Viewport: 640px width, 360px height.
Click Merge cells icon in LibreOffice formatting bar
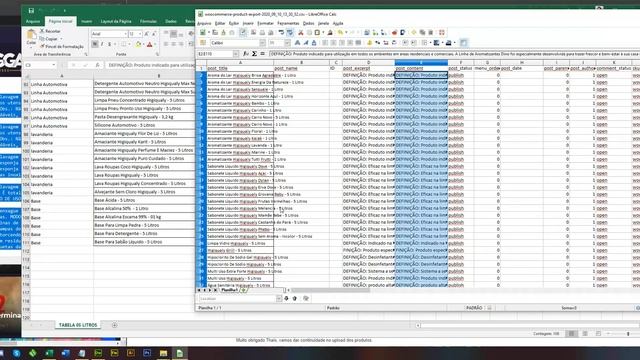tap(358, 43)
